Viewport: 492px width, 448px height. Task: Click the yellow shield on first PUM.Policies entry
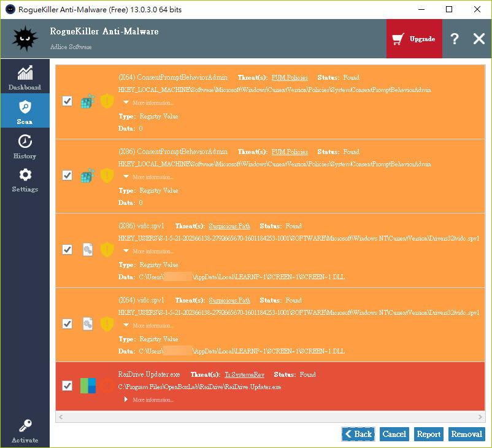pos(107,101)
